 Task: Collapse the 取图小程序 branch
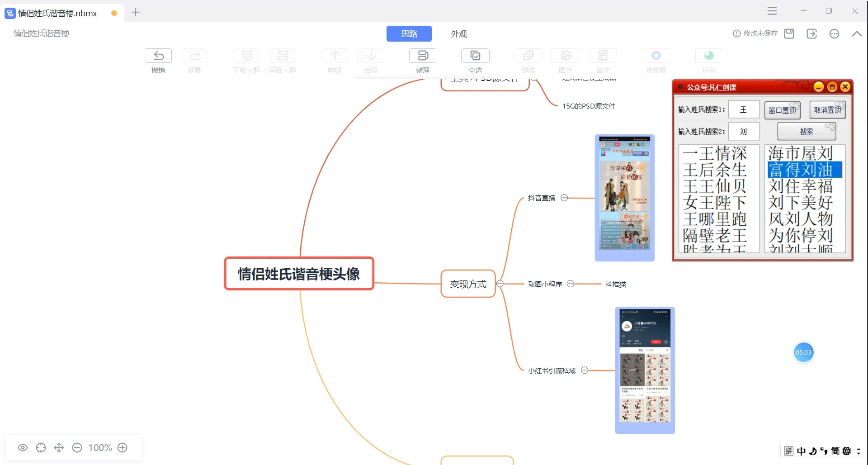(571, 284)
